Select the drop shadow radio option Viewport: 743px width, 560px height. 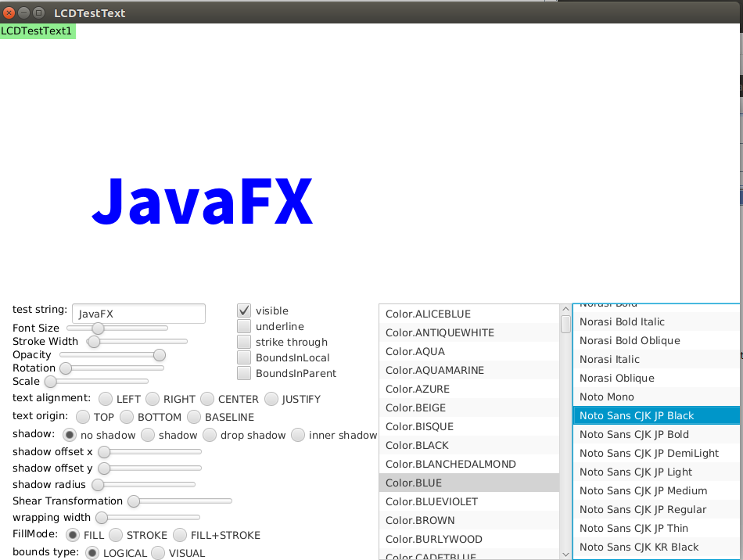click(210, 435)
